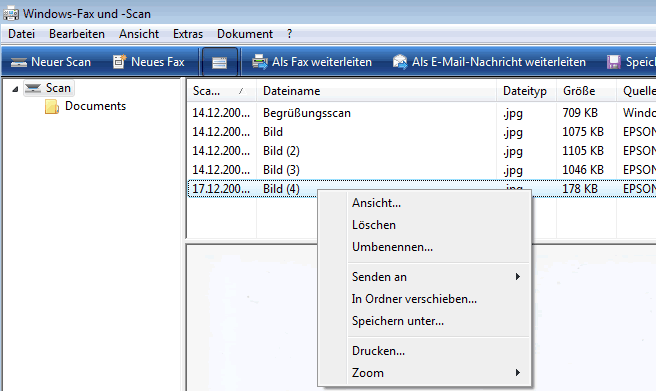Click the 1046 KB size cell
Screen dimensions: 656x391
(x=583, y=170)
